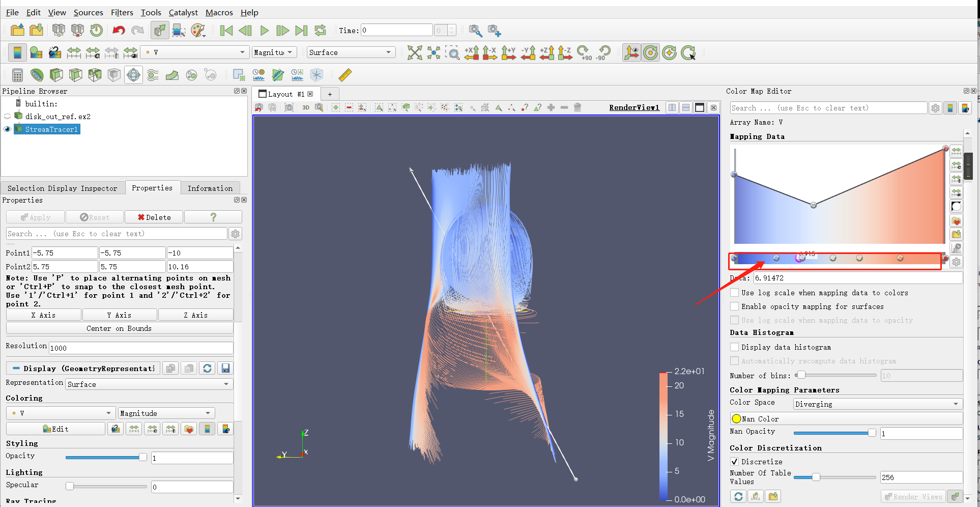Click the Undo icon
The width and height of the screenshot is (980, 507).
point(118,30)
